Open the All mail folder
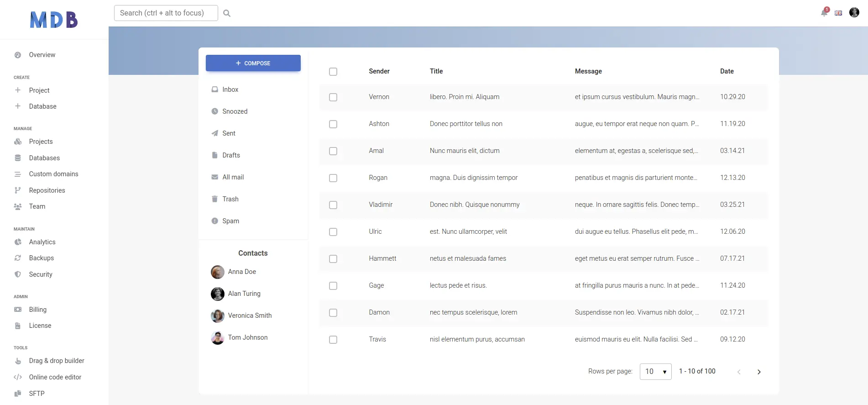This screenshot has height=405, width=868. [233, 177]
